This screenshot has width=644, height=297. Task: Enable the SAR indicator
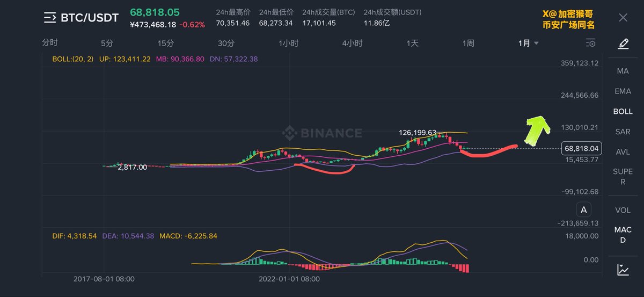point(623,132)
